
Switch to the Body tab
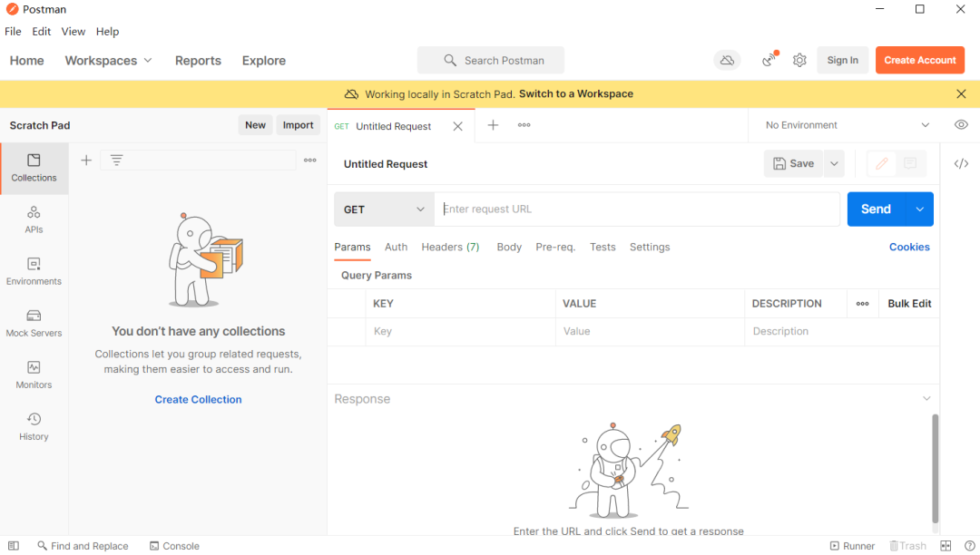point(509,248)
